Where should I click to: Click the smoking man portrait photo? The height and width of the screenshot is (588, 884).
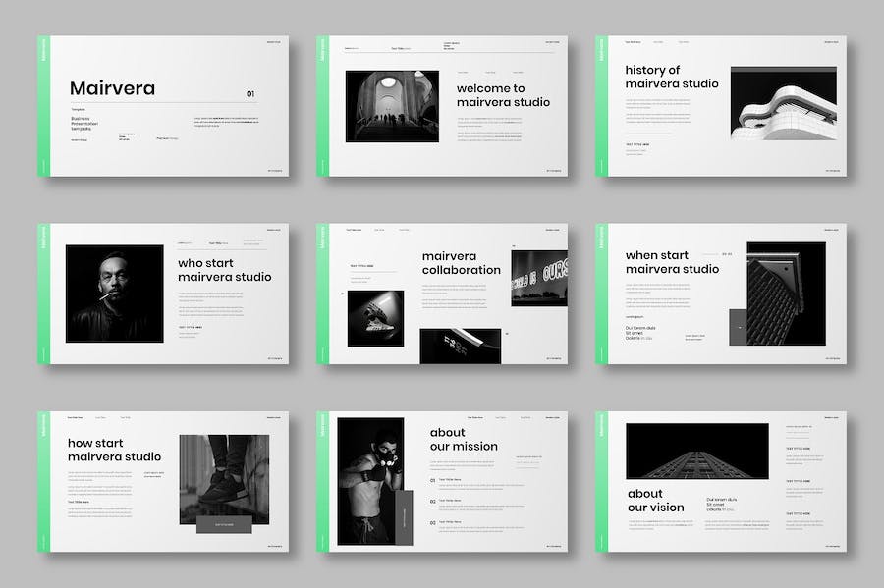tap(114, 294)
